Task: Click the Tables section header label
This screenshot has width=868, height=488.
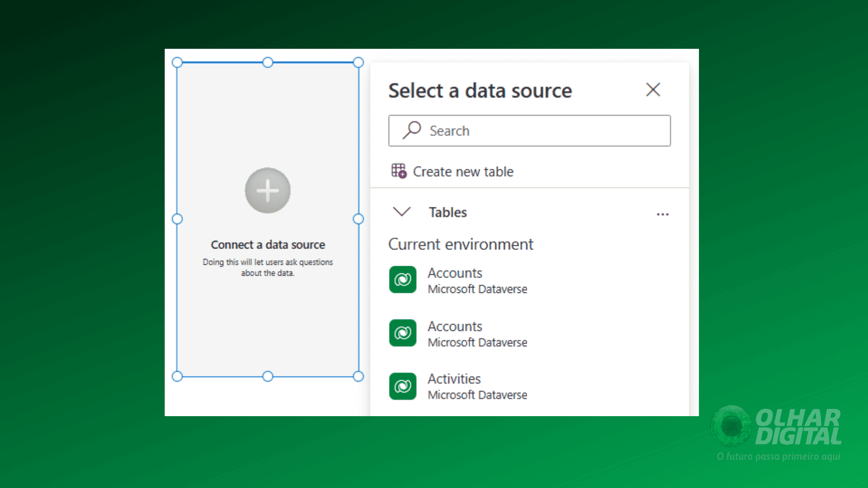Action: pos(448,212)
